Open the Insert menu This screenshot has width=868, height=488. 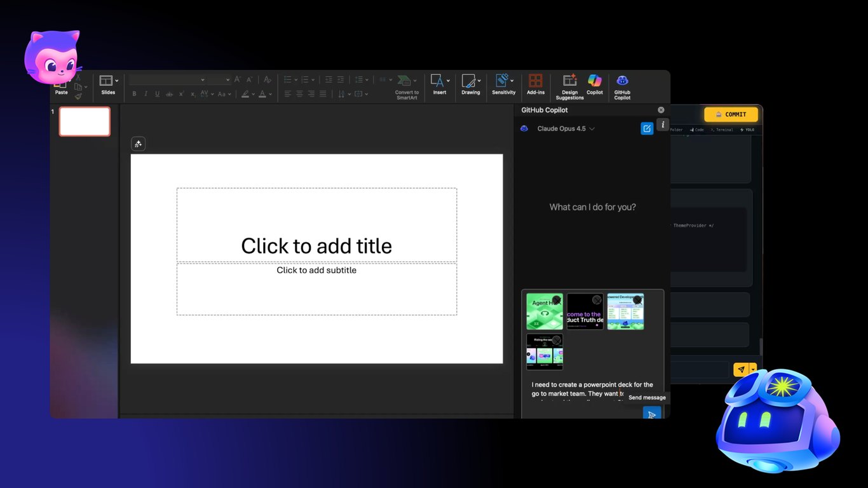(440, 85)
